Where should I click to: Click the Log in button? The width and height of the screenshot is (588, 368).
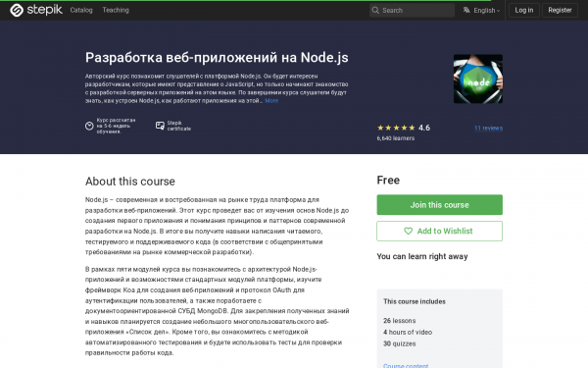[x=524, y=10]
